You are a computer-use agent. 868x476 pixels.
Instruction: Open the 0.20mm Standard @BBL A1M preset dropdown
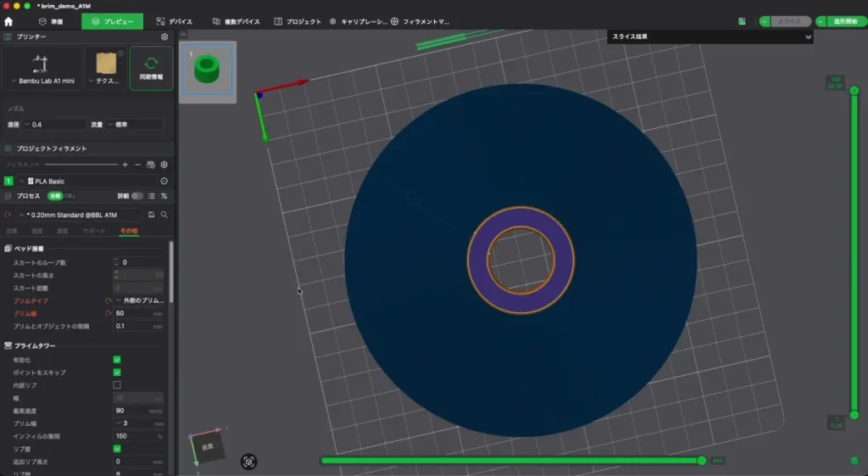click(78, 215)
